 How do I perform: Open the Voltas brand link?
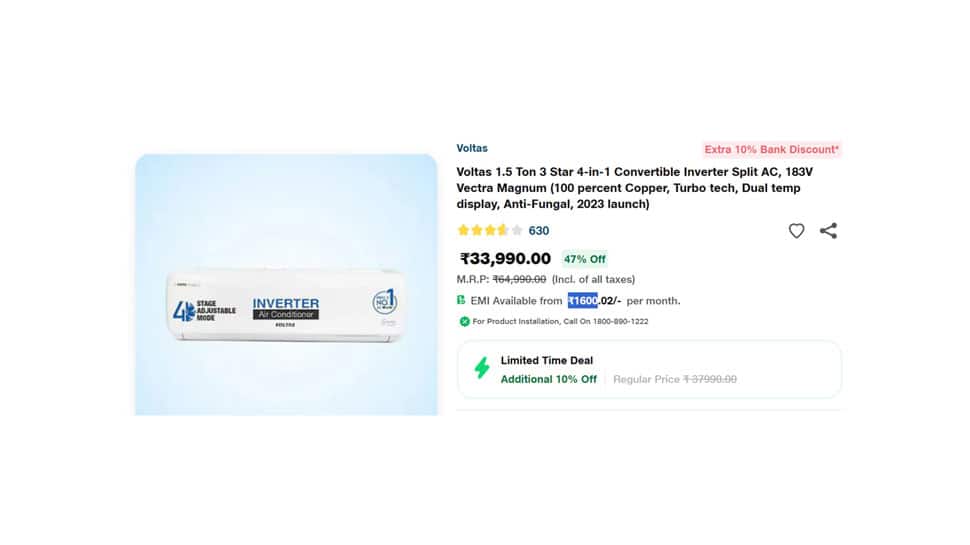pos(472,148)
